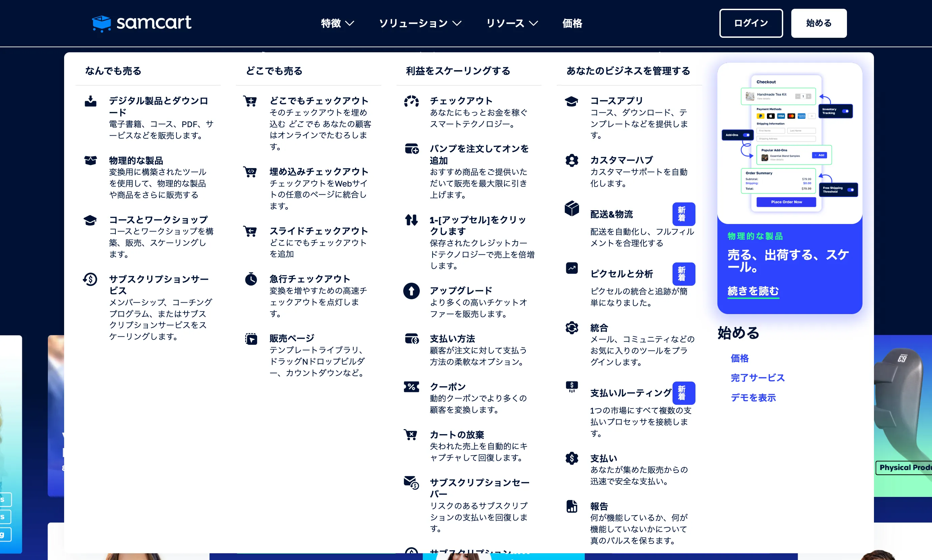Viewport: 932px width, 560px height.
Task: Open the 価格 nav item
Action: 572,23
